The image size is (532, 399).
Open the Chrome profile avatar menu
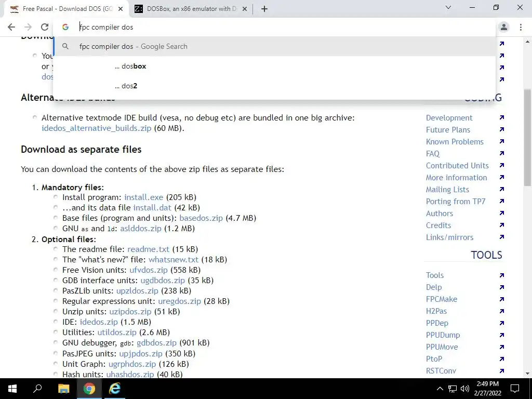[504, 27]
